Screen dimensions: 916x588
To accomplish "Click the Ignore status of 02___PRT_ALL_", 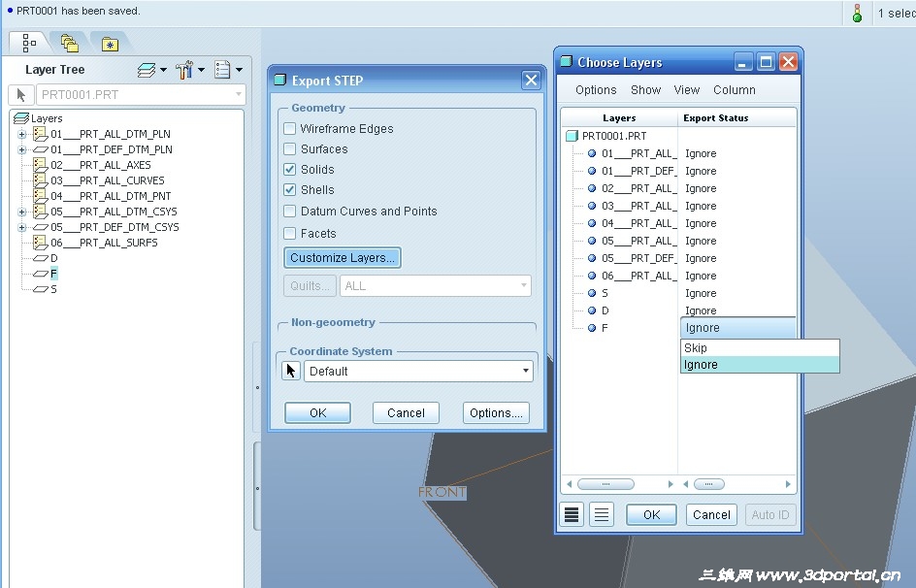I will click(701, 188).
